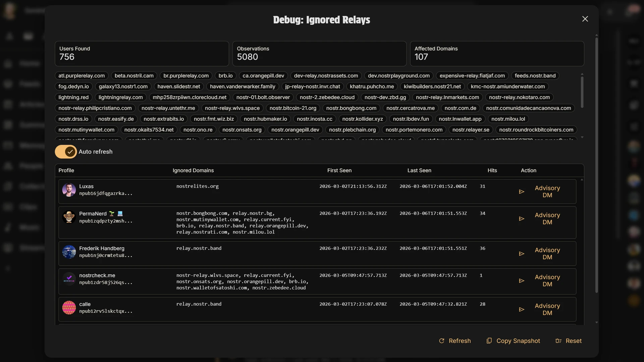
Task: Click the Copy Snapshot clipboard icon
Action: tap(489, 341)
